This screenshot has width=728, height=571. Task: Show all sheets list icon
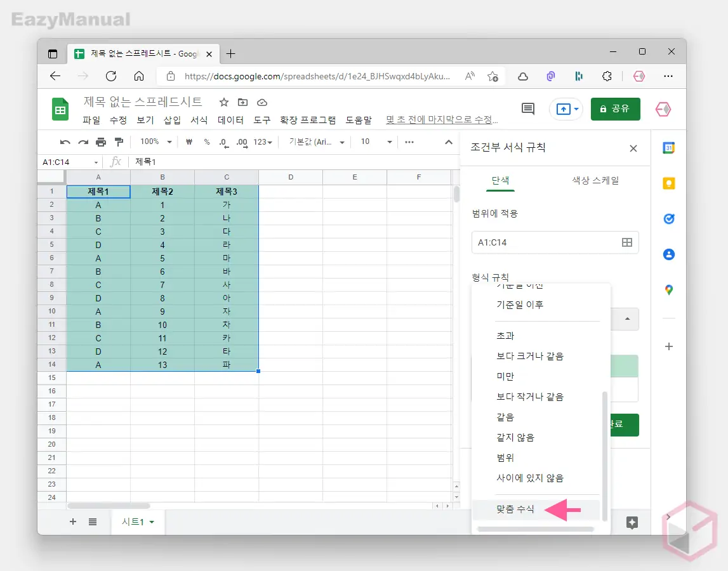pos(93,522)
